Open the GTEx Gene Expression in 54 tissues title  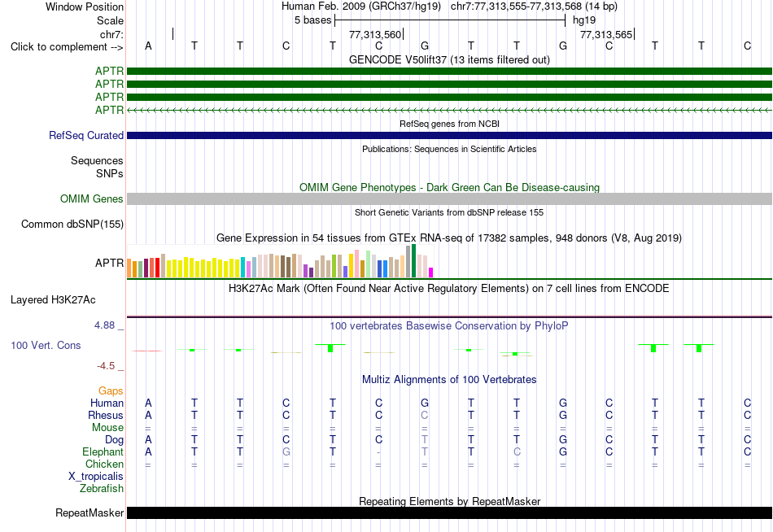449,238
